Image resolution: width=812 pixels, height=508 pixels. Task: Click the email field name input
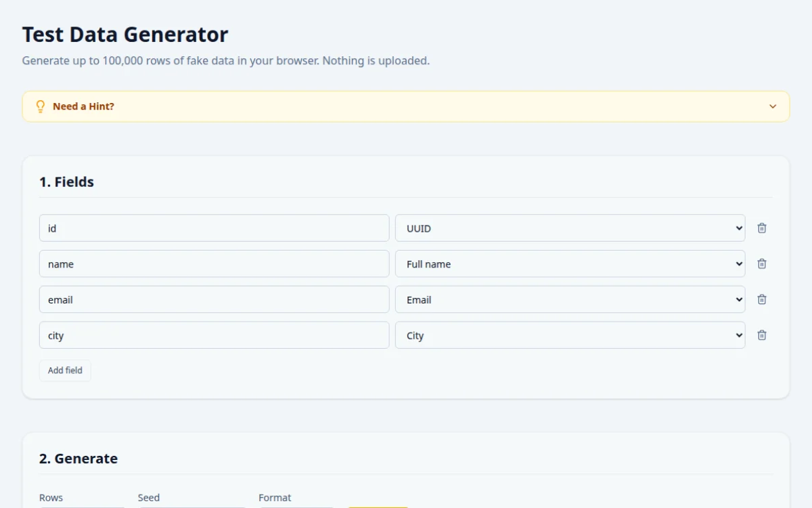(x=215, y=299)
